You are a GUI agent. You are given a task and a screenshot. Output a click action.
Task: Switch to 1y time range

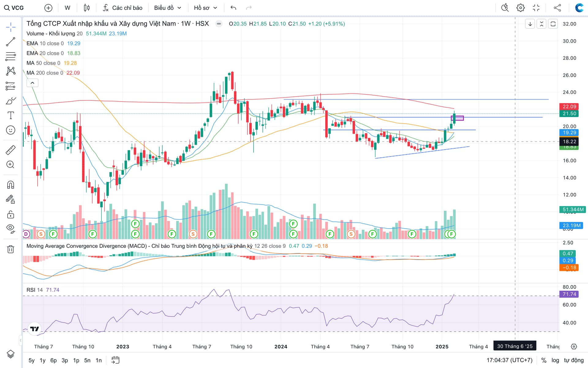click(43, 360)
